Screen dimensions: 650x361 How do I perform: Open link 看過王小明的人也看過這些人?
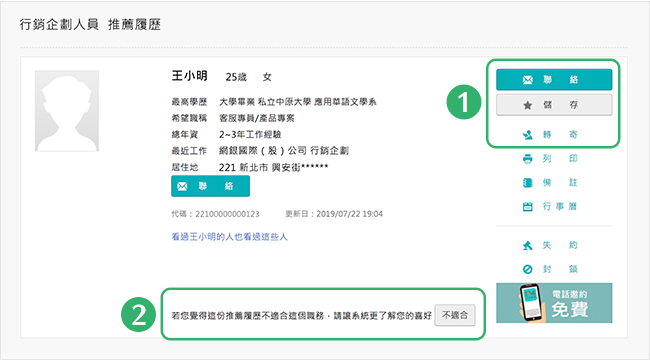pyautogui.click(x=229, y=237)
